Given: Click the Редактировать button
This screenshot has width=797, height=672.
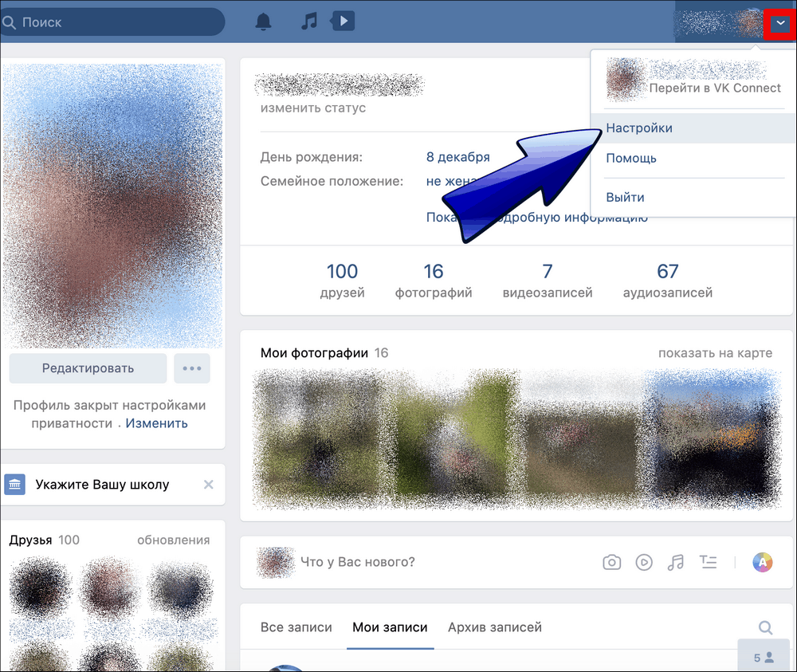Looking at the screenshot, I should pos(88,368).
